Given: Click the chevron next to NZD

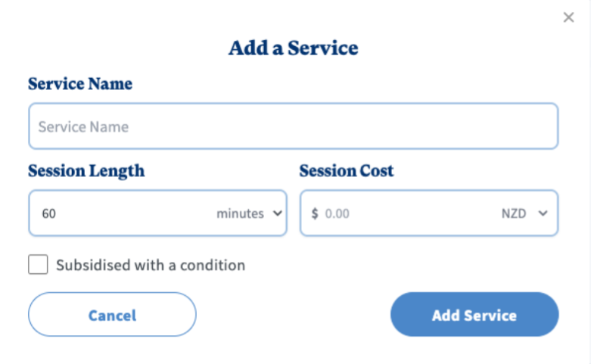Looking at the screenshot, I should 543,213.
